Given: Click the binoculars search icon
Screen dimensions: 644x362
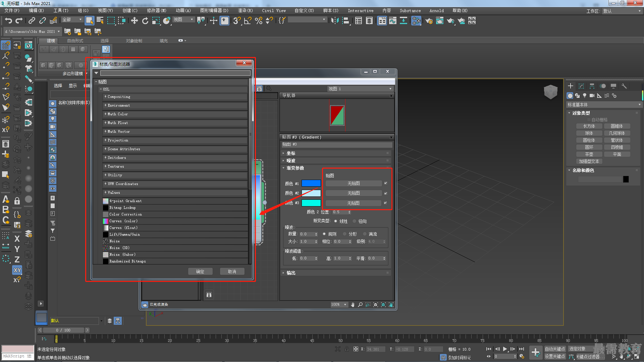Looking at the screenshot, I should (209, 295).
